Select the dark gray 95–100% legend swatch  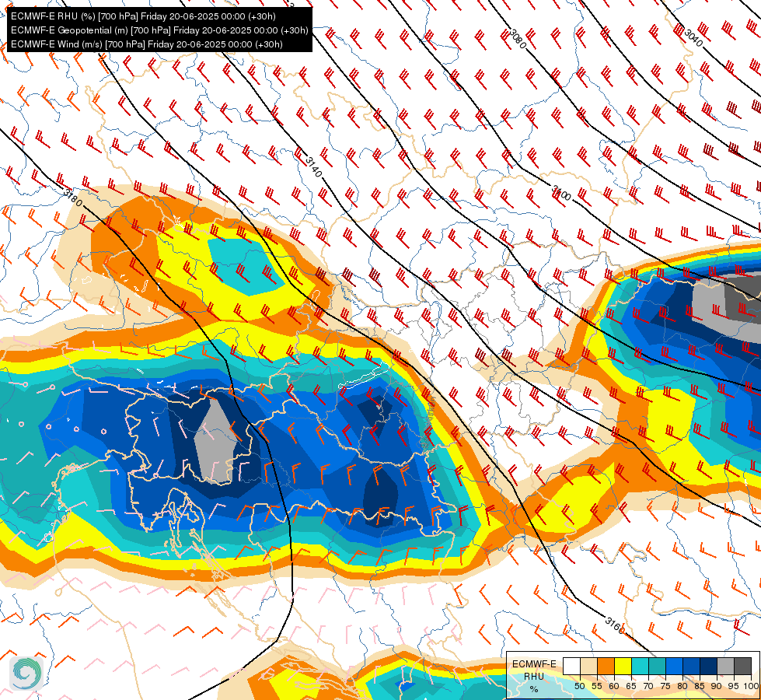tap(743, 666)
